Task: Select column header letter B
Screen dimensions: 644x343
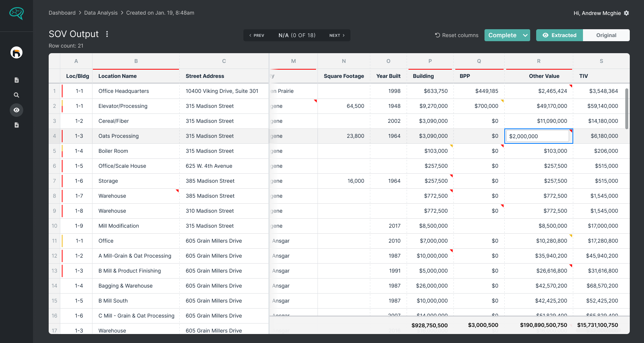Action: pyautogui.click(x=136, y=61)
